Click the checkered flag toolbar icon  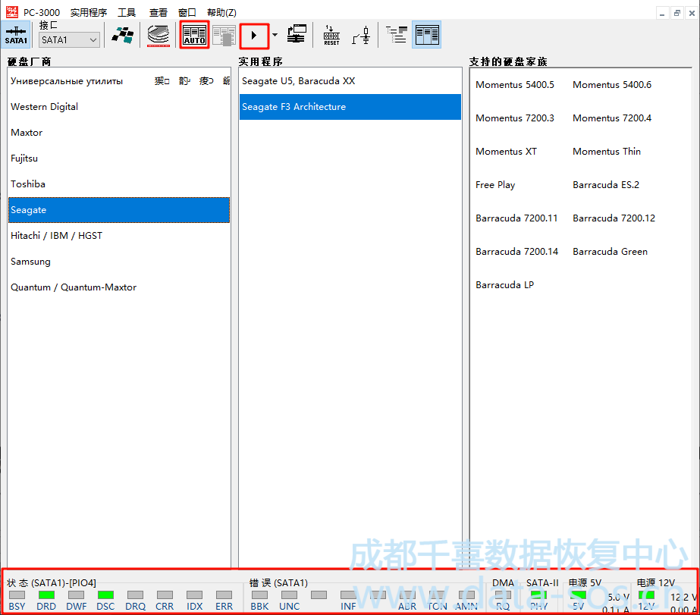(x=123, y=35)
